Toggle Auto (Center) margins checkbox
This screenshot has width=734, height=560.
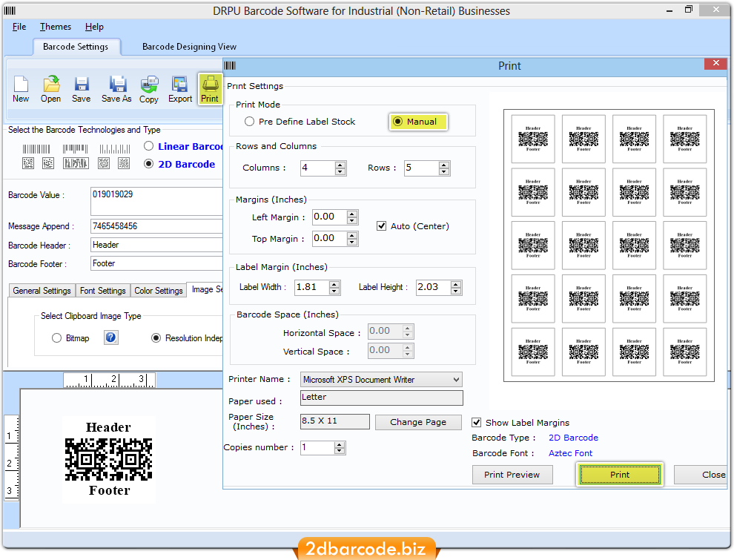[x=382, y=226]
